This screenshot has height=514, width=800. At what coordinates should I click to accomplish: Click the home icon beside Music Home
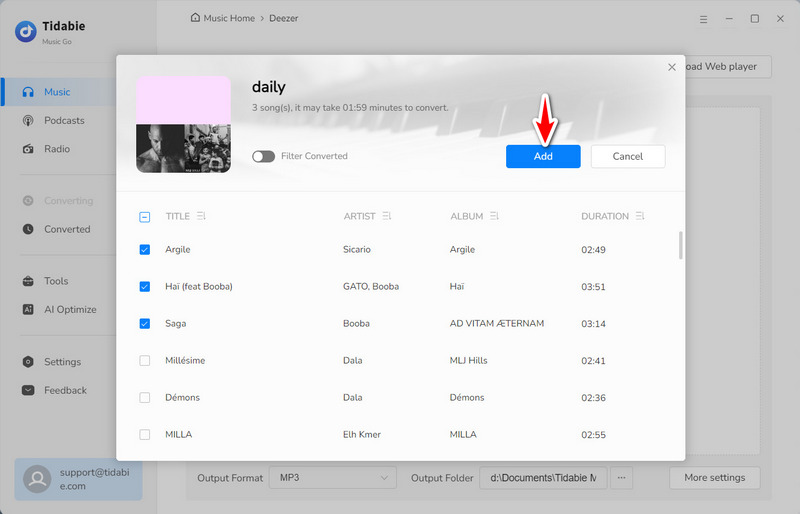195,18
